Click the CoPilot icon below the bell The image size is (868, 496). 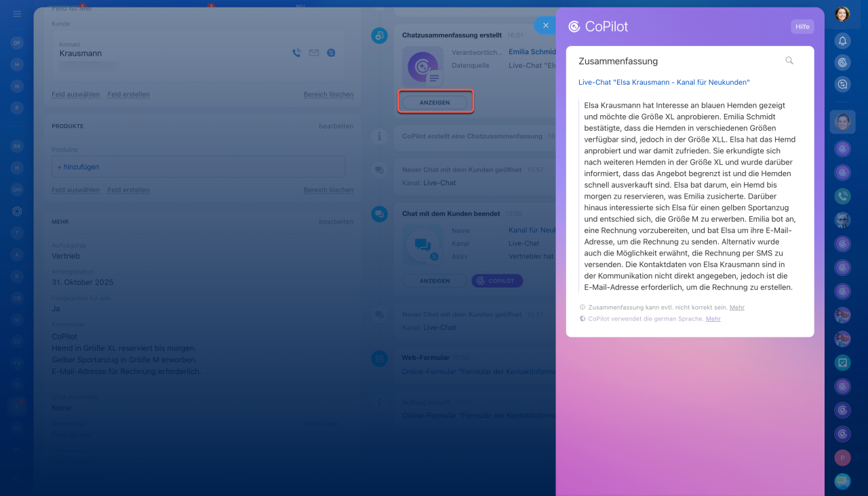click(842, 62)
